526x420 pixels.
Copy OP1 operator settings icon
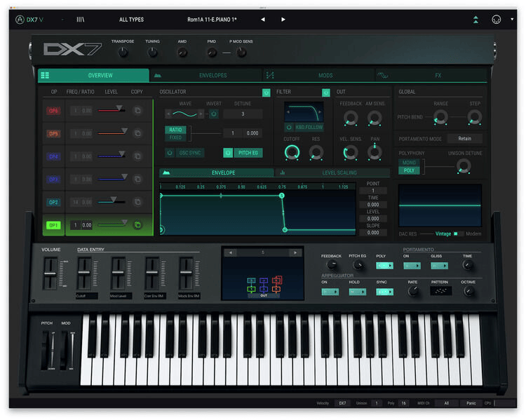[x=137, y=225]
